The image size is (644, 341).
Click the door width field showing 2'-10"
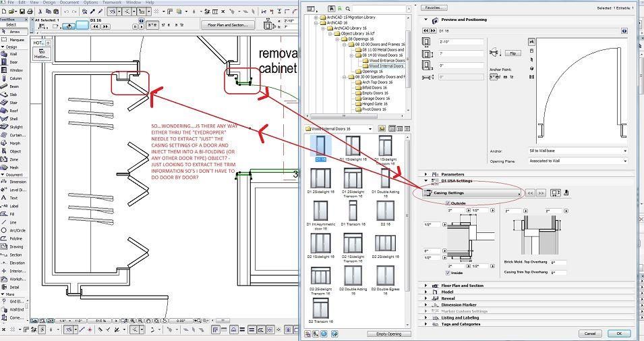click(x=461, y=42)
